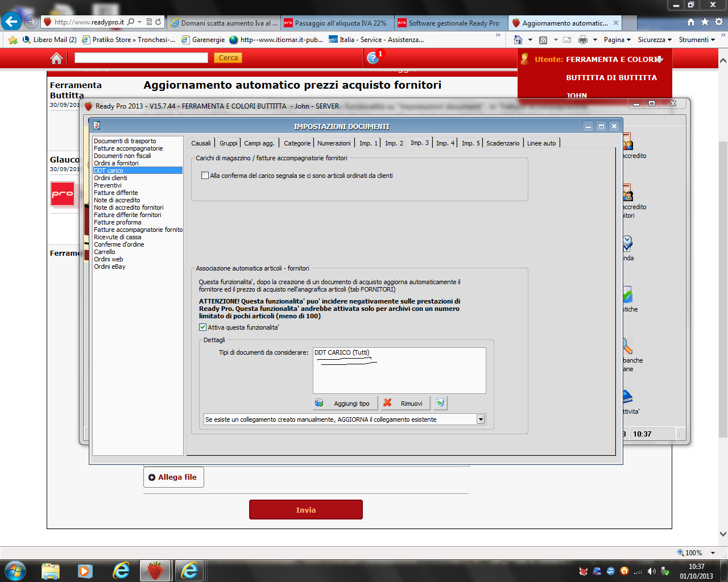Go back with the browser back arrow

point(11,22)
